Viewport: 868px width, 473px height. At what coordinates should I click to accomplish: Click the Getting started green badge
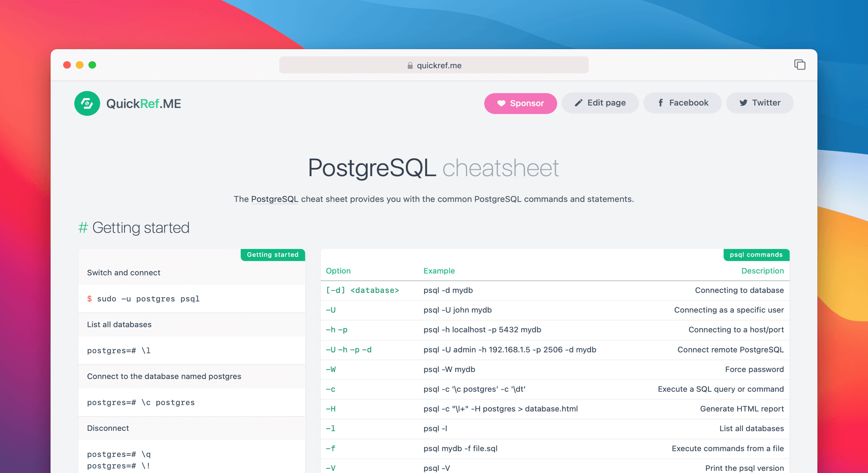coord(273,255)
